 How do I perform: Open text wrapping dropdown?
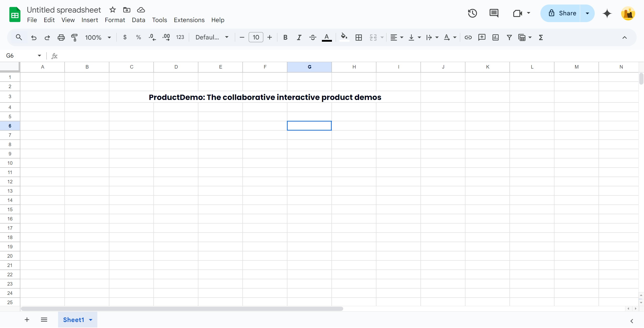pyautogui.click(x=432, y=37)
